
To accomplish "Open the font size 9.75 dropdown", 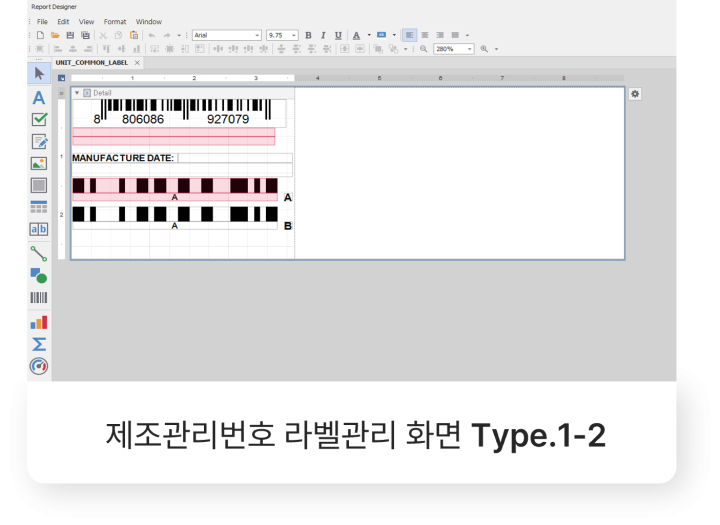I will click(x=294, y=35).
